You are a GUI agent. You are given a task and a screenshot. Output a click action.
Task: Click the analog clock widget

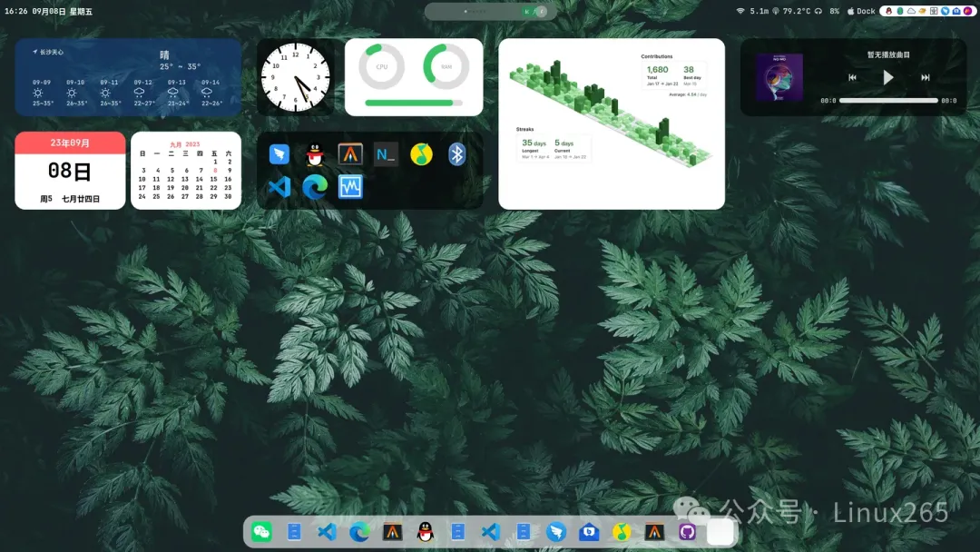296,77
